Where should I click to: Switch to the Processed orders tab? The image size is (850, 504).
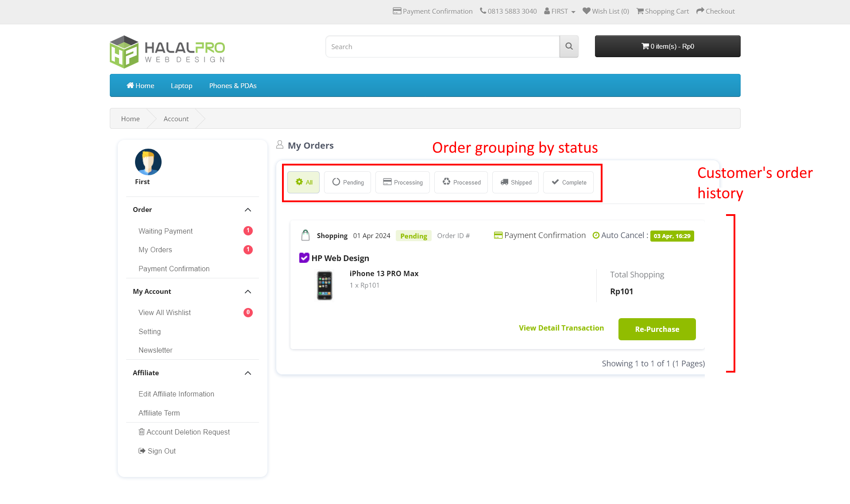[461, 182]
